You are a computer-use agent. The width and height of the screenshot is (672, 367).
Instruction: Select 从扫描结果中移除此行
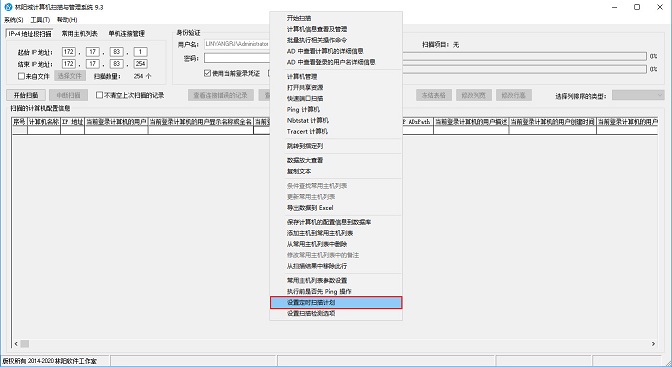coord(336,266)
